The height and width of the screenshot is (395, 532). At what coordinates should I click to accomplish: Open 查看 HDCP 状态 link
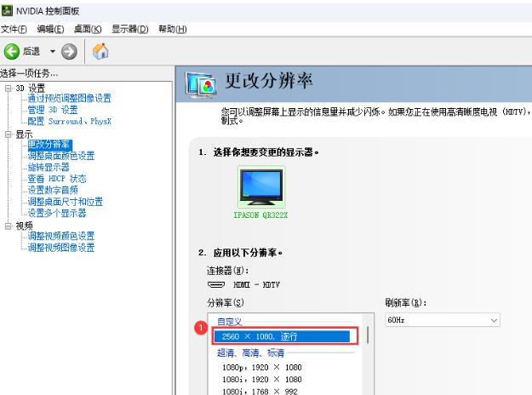point(57,179)
